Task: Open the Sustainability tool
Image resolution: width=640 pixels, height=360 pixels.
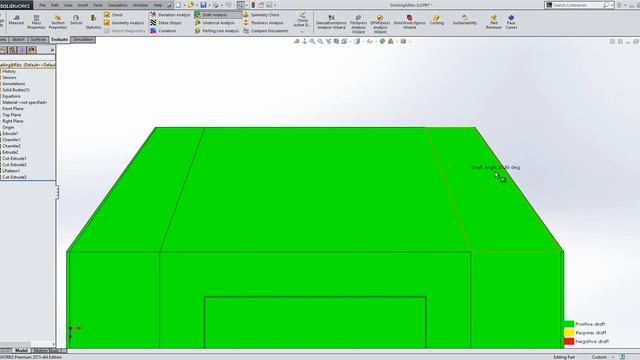Action: (x=464, y=20)
